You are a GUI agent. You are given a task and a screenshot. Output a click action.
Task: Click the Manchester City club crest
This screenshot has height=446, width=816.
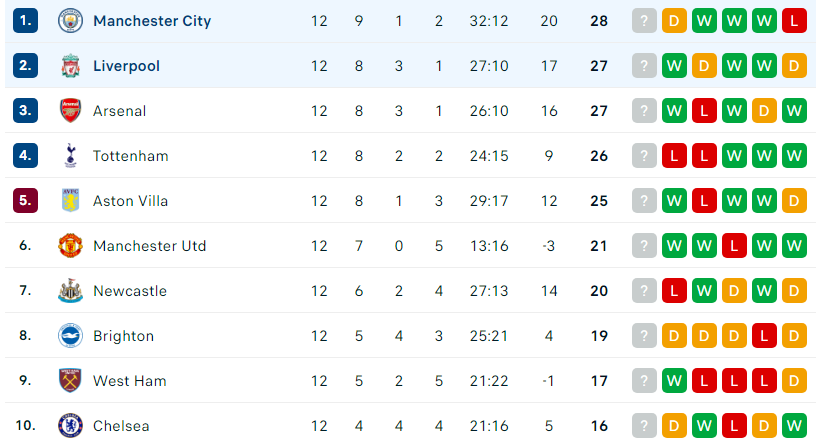click(x=70, y=21)
